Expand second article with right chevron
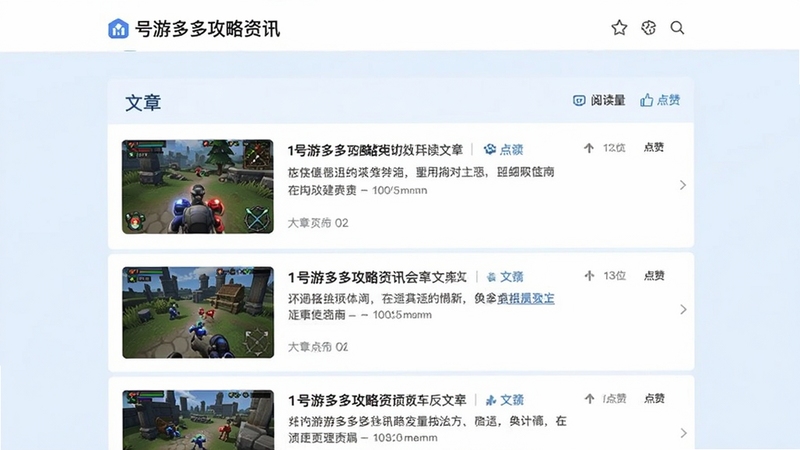The image size is (800, 450). 683,310
